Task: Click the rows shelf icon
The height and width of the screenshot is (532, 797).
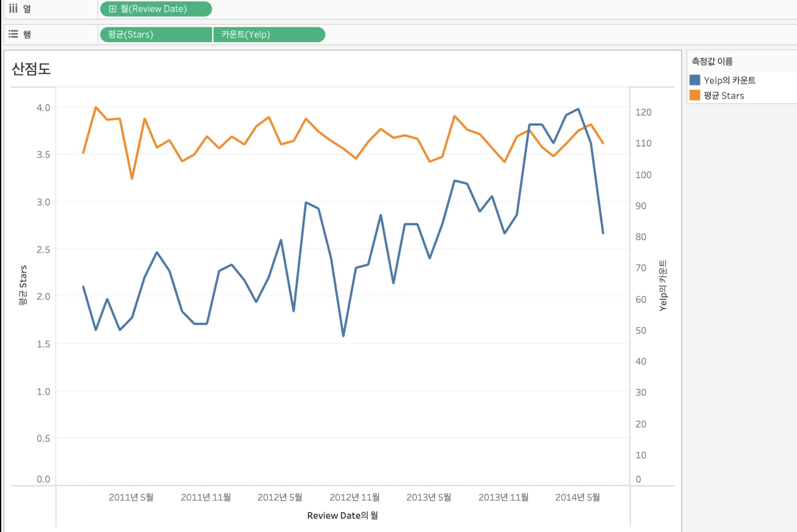Action: pos(13,34)
